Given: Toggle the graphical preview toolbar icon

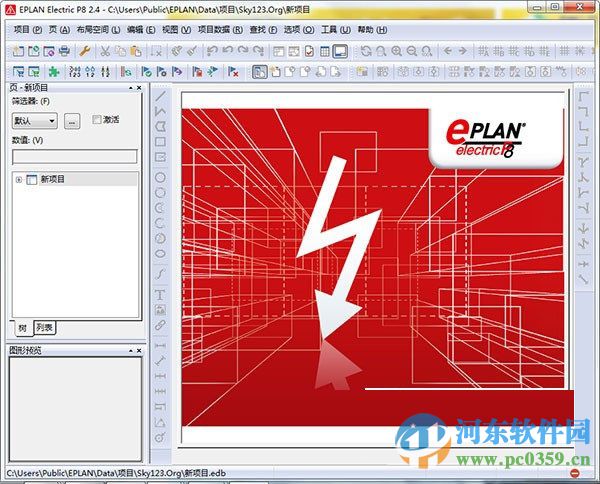Looking at the screenshot, I should pos(340,51).
